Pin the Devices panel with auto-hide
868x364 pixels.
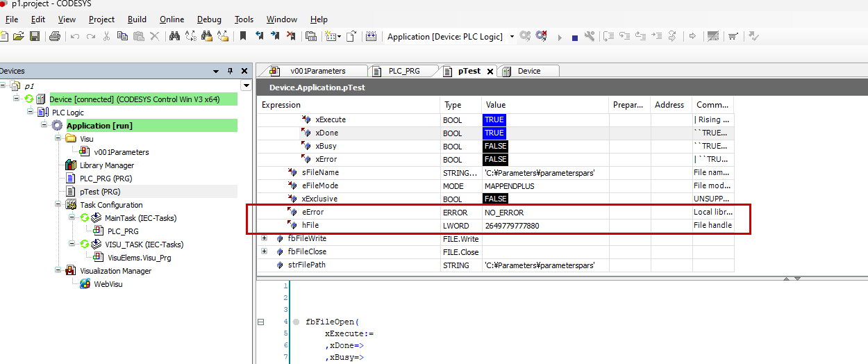pyautogui.click(x=231, y=71)
